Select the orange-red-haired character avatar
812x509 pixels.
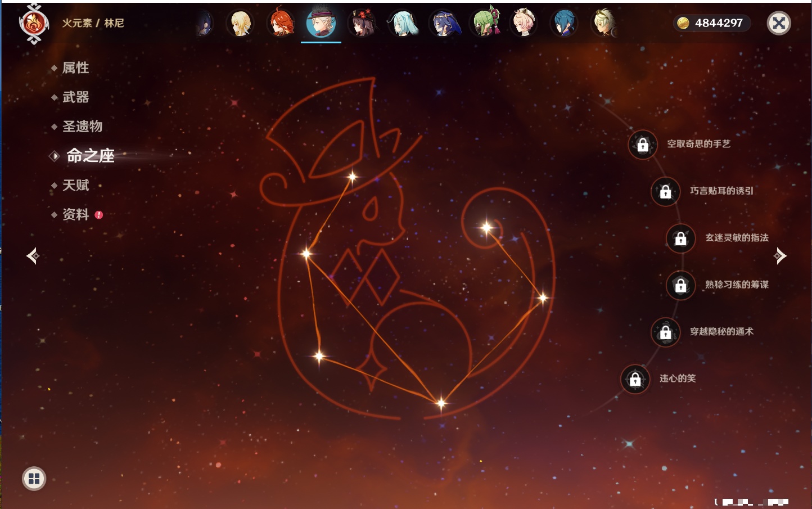point(281,24)
